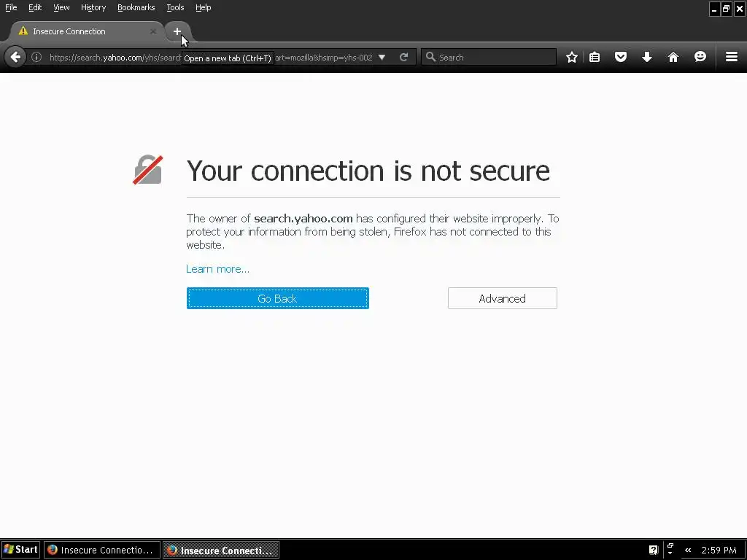Open the Hello smiley chat icon
Screen dimensions: 747x560
700,57
